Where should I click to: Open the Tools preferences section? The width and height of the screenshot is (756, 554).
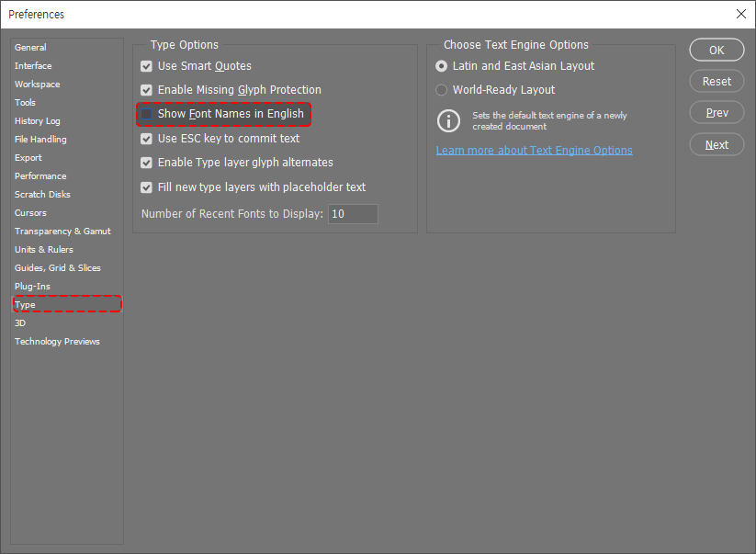[x=25, y=102]
